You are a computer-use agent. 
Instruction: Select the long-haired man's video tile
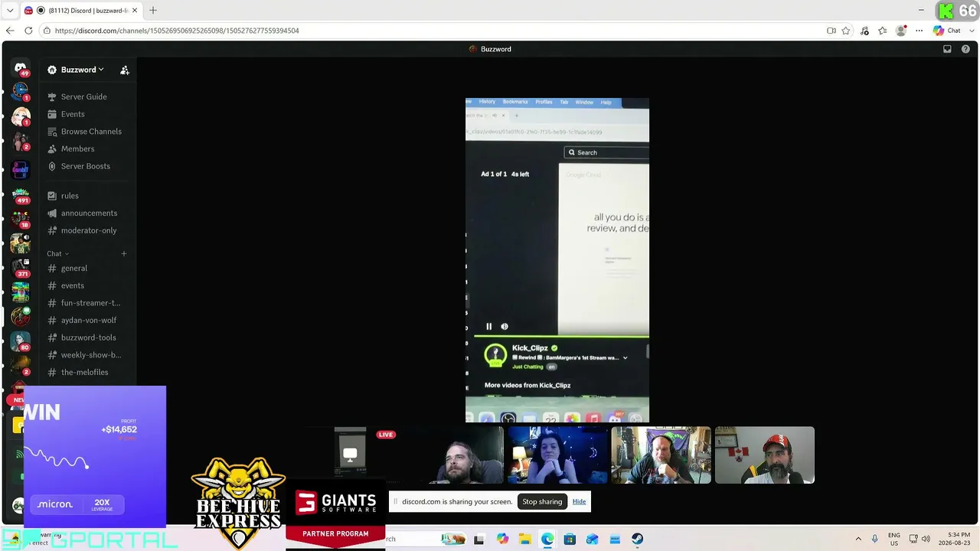point(454,455)
